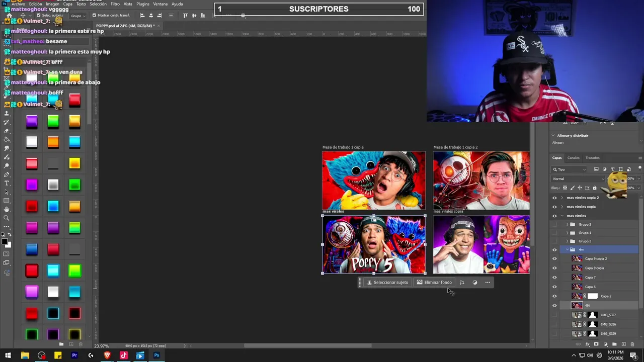Create a new layer plus icon
Screen dimensions: 644x362
click(624, 344)
